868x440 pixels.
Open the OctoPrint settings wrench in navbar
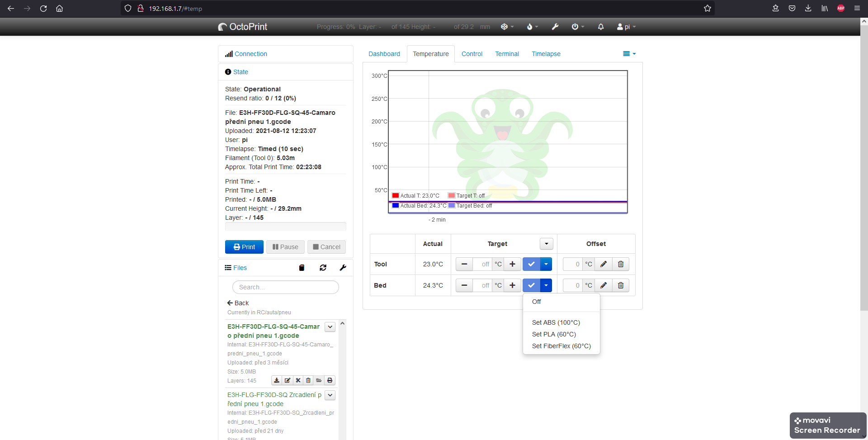[x=555, y=27]
